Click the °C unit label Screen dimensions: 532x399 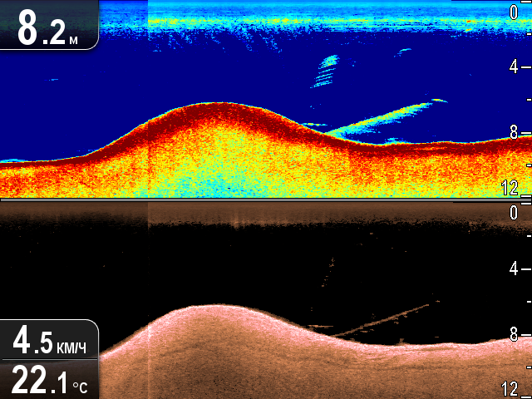79,387
